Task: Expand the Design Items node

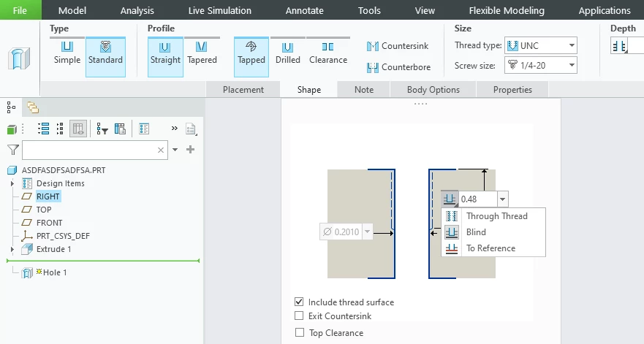Action: 12,183
